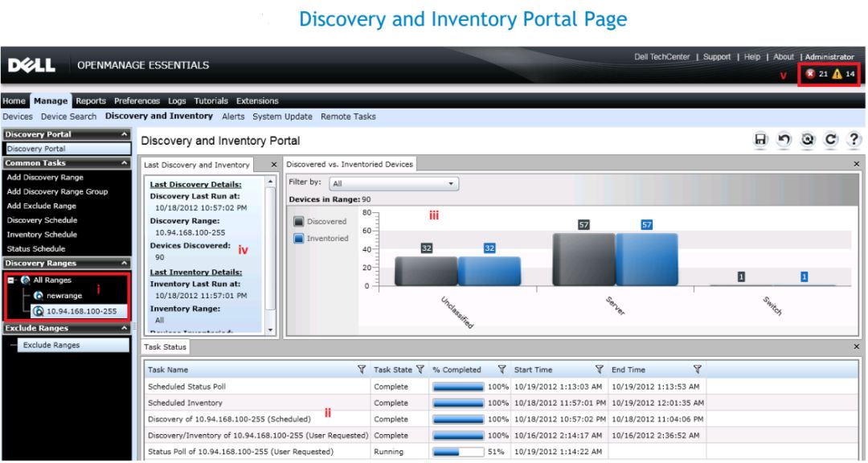Viewport: 868px width, 463px height.
Task: Click the Inventoried legend blue swatch
Action: click(x=299, y=239)
